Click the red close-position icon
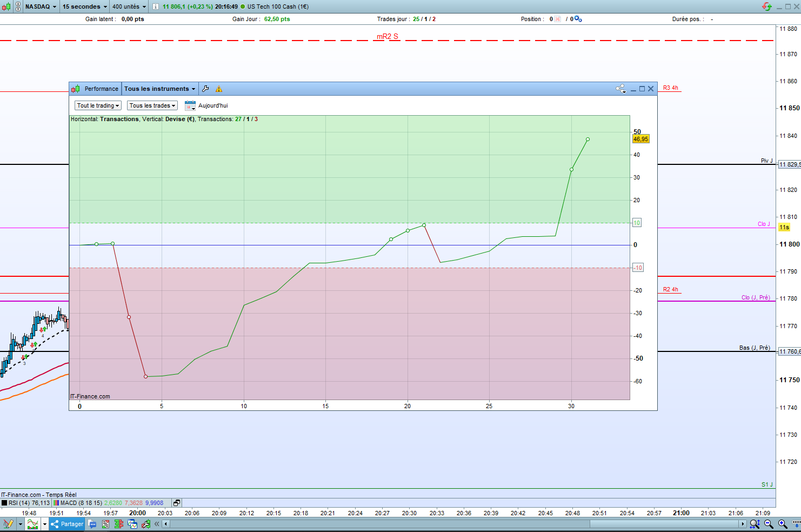The image size is (801, 532). 557,19
